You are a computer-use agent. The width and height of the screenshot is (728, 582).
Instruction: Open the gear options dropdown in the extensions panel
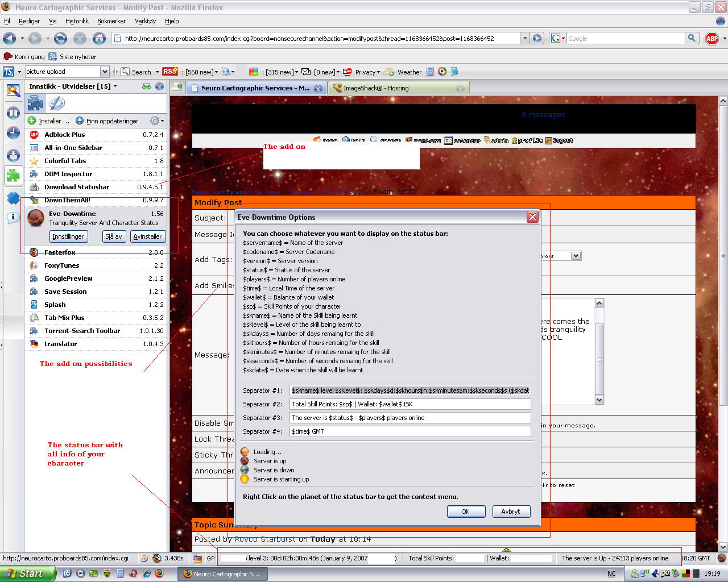pyautogui.click(x=157, y=121)
